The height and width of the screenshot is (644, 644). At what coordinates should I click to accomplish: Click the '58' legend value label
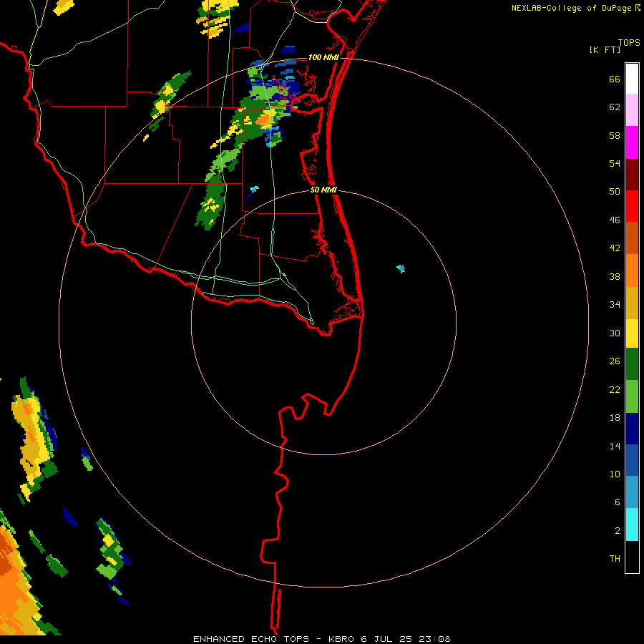(615, 135)
